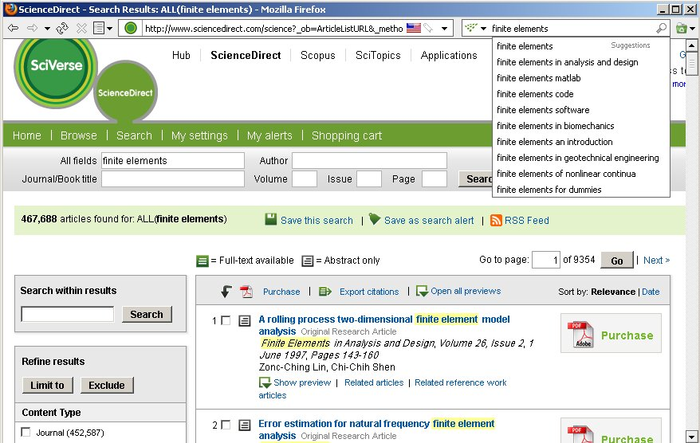This screenshot has height=443, width=700.
Task: Tick checkbox for result 1
Action: 226,320
